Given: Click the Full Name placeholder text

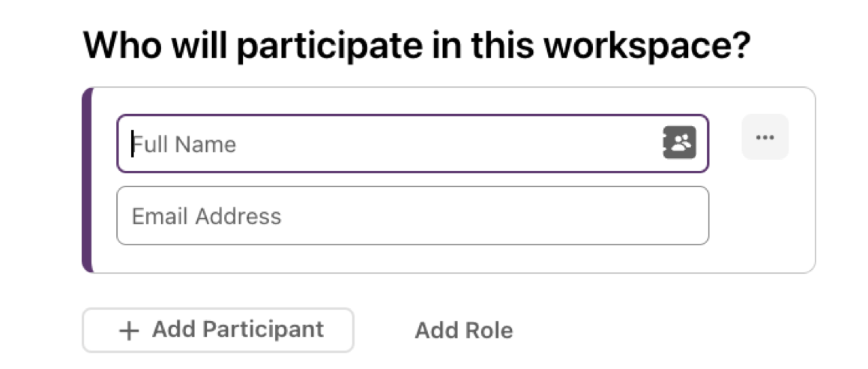Looking at the screenshot, I should point(184,145).
